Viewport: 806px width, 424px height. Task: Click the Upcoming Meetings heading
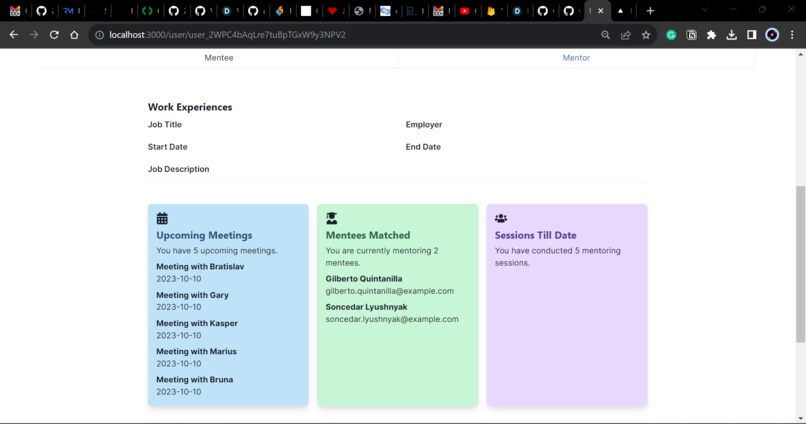tap(204, 235)
